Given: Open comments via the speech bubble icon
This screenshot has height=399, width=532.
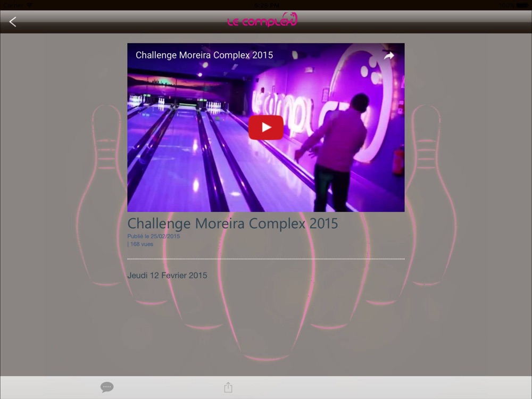Looking at the screenshot, I should (107, 387).
